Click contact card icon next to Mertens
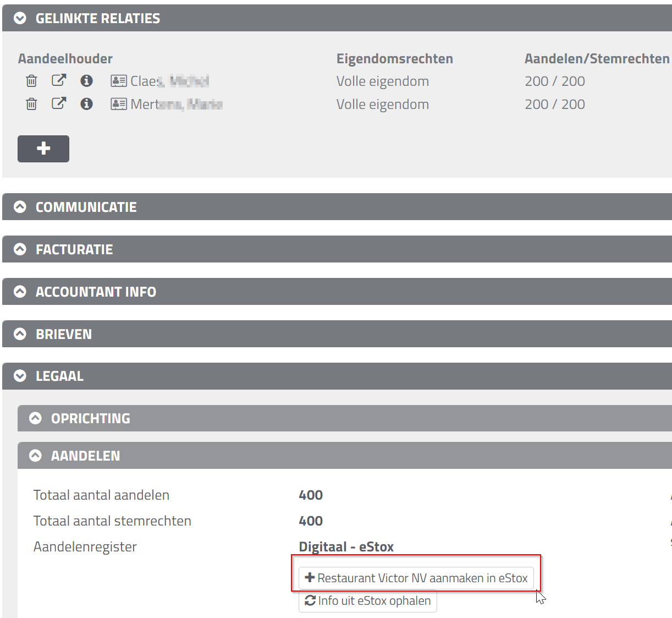 118,104
